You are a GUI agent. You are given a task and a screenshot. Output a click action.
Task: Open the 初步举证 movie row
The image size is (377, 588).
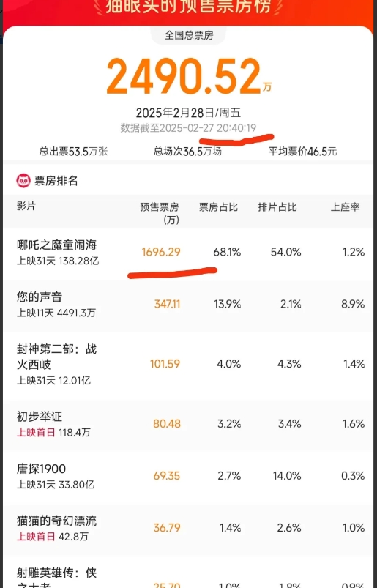coord(190,424)
